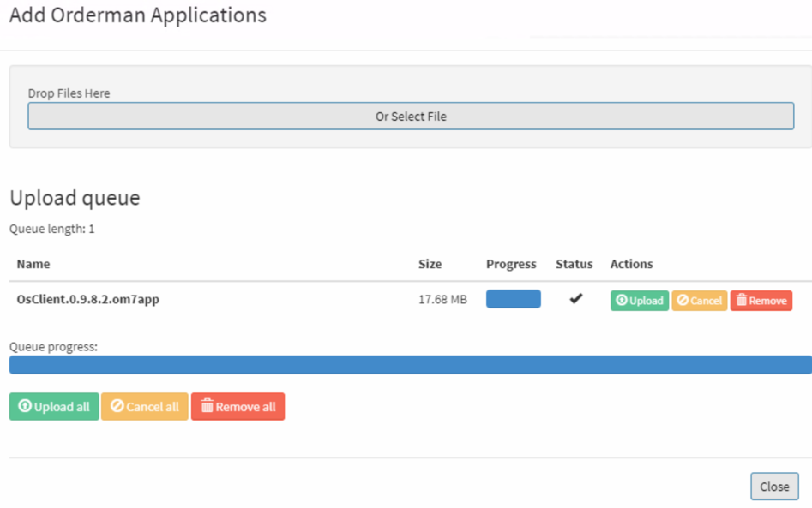
Task: Click the Status column header
Action: (574, 264)
